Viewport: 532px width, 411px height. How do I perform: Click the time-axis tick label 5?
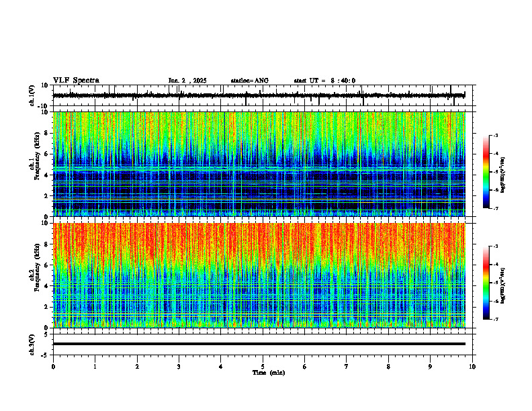(x=263, y=367)
